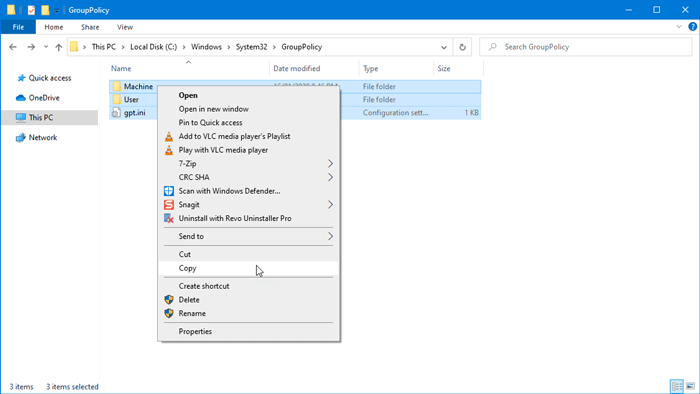Image resolution: width=700 pixels, height=394 pixels.
Task: Open address bar history dropdown
Action: coord(444,47)
